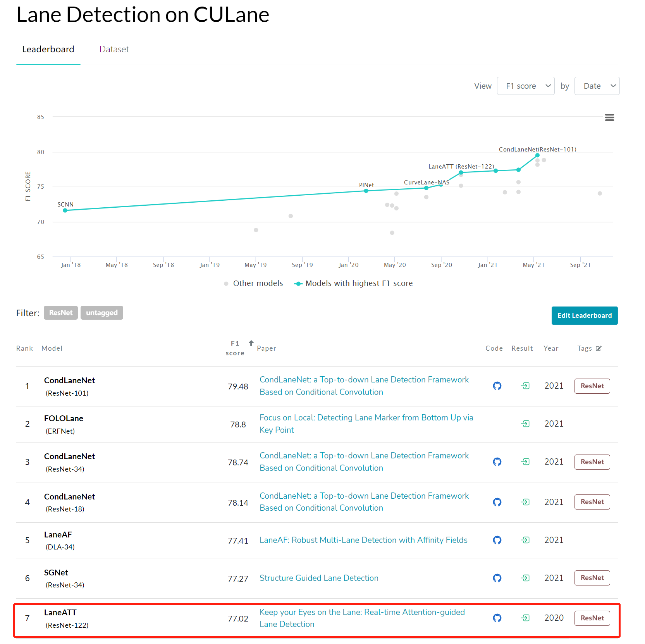View result icon for FOLOLane row
This screenshot has height=644, width=645.
tap(525, 424)
